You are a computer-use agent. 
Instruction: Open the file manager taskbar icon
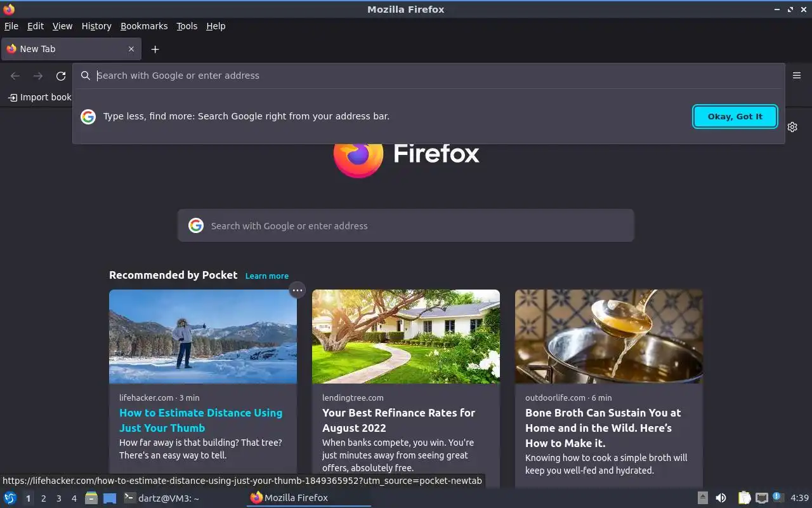(91, 498)
